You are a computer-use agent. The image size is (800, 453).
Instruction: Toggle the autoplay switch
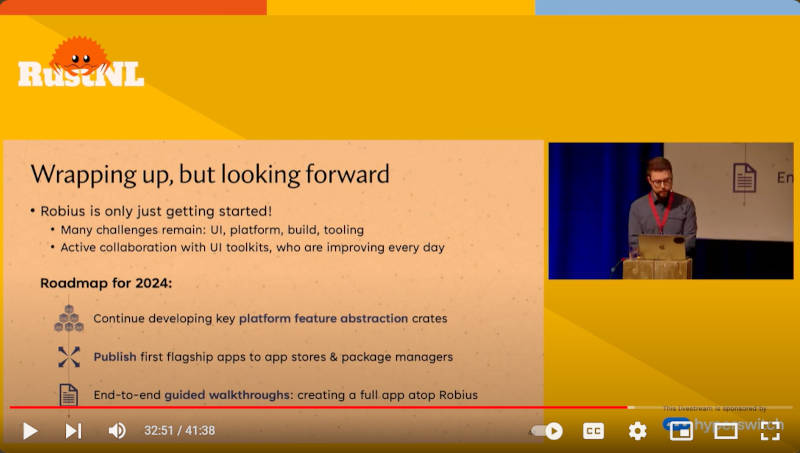(x=547, y=431)
